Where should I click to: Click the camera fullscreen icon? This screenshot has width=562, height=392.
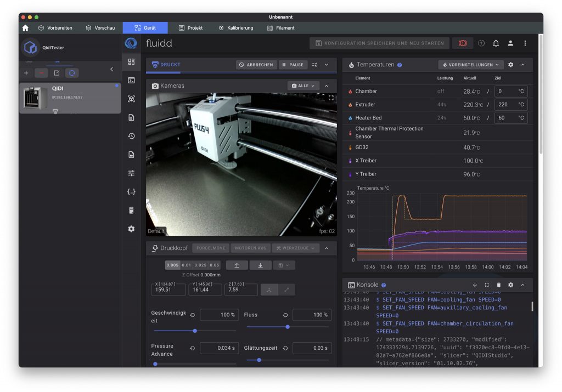(x=331, y=98)
